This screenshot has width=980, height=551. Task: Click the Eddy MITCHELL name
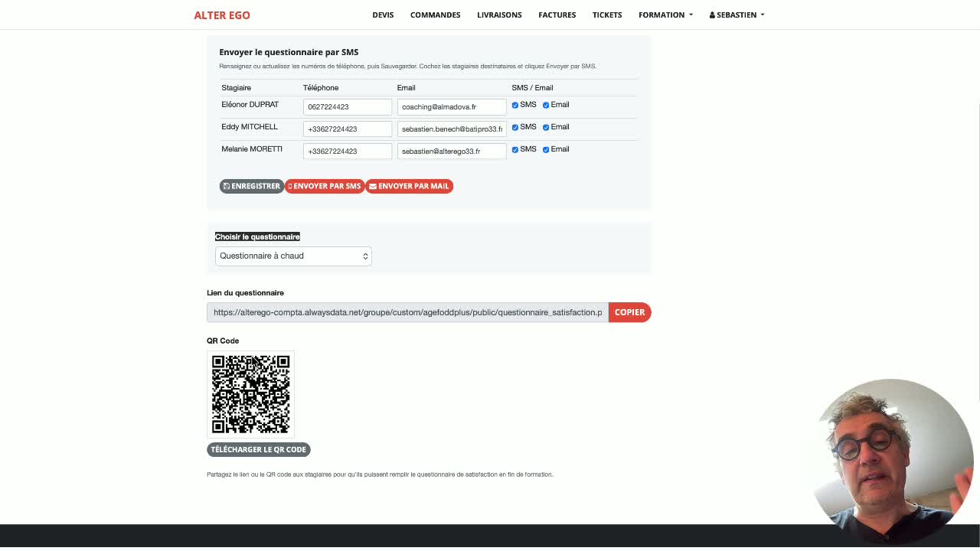pyautogui.click(x=250, y=127)
